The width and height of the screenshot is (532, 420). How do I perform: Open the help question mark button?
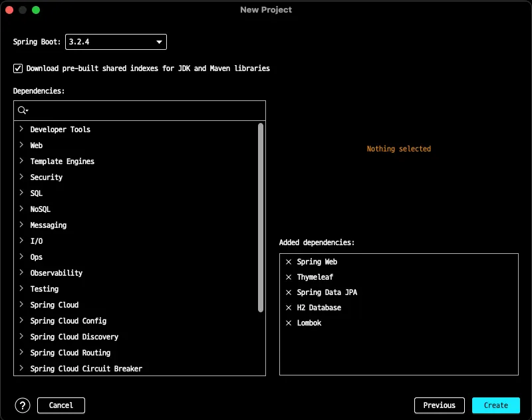pyautogui.click(x=23, y=405)
